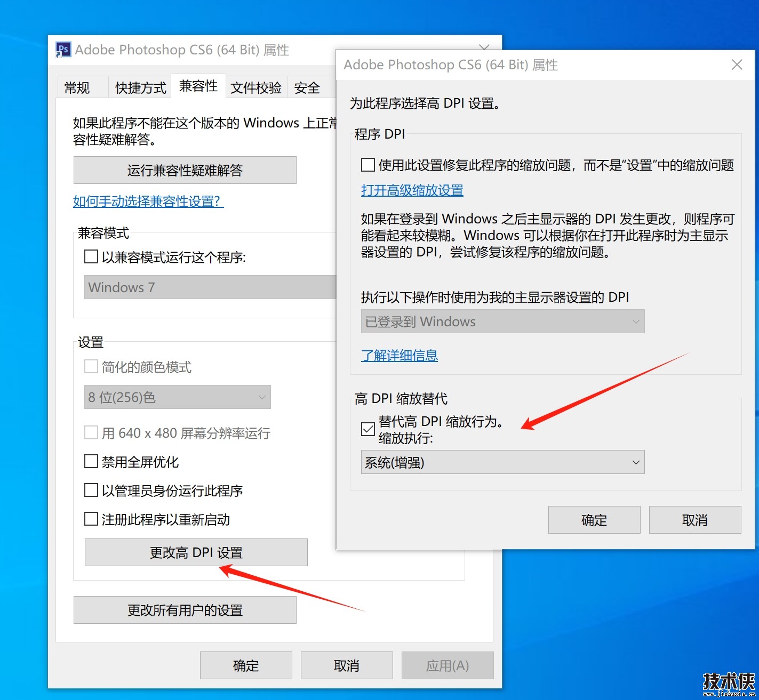The image size is (759, 700).
Task: Click 确定 in the compatibility properties window
Action: (x=246, y=665)
